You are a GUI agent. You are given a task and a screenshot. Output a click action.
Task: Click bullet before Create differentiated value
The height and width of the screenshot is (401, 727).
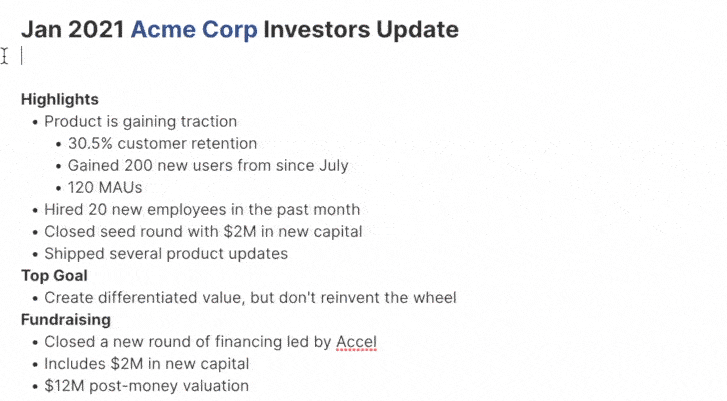click(x=35, y=299)
